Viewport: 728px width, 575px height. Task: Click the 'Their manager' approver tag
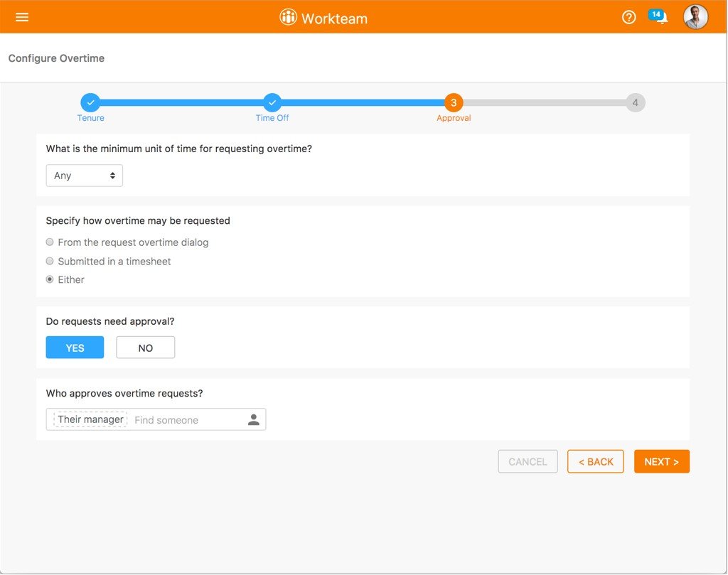[x=90, y=419]
